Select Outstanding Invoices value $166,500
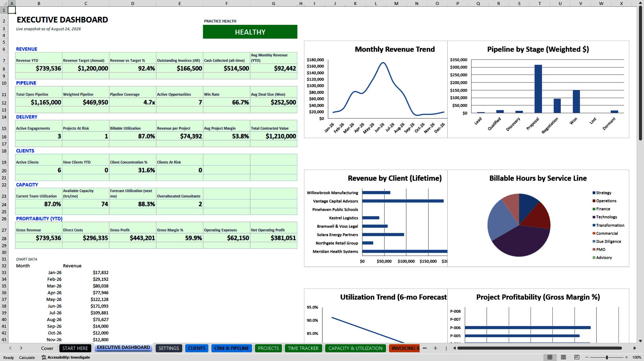Image resolution: width=644 pixels, height=361 pixels. pos(180,68)
